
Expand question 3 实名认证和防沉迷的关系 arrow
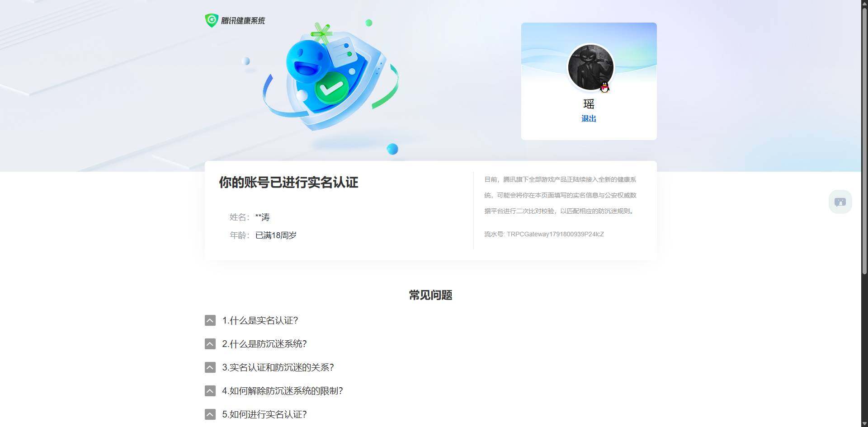click(210, 367)
